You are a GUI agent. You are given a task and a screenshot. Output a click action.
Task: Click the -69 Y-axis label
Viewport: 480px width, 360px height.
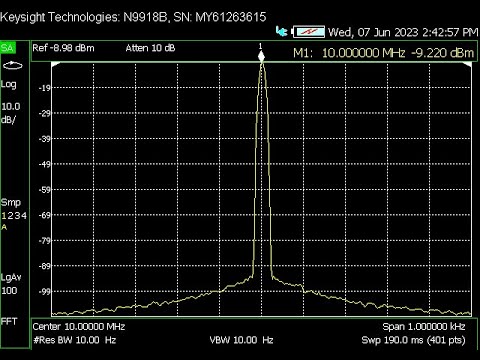pyautogui.click(x=44, y=215)
